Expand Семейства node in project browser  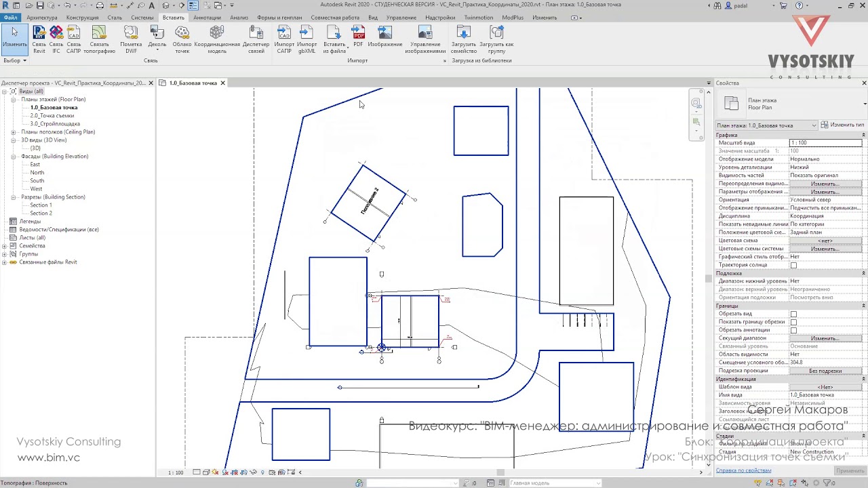click(x=5, y=246)
